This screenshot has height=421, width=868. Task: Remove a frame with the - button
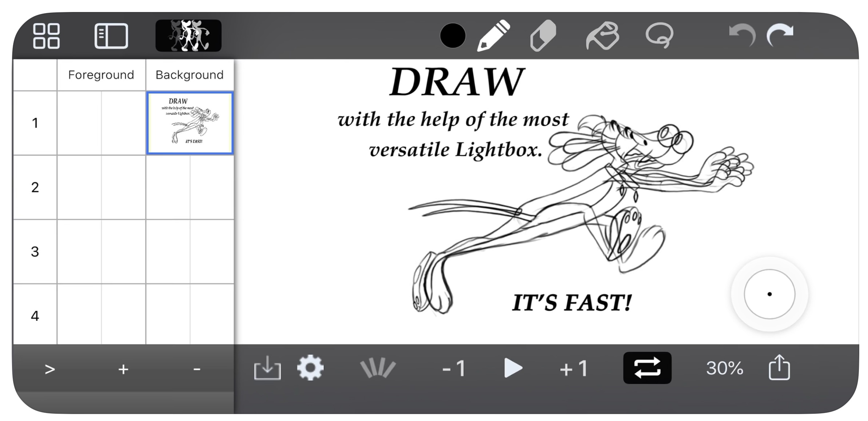tap(197, 369)
